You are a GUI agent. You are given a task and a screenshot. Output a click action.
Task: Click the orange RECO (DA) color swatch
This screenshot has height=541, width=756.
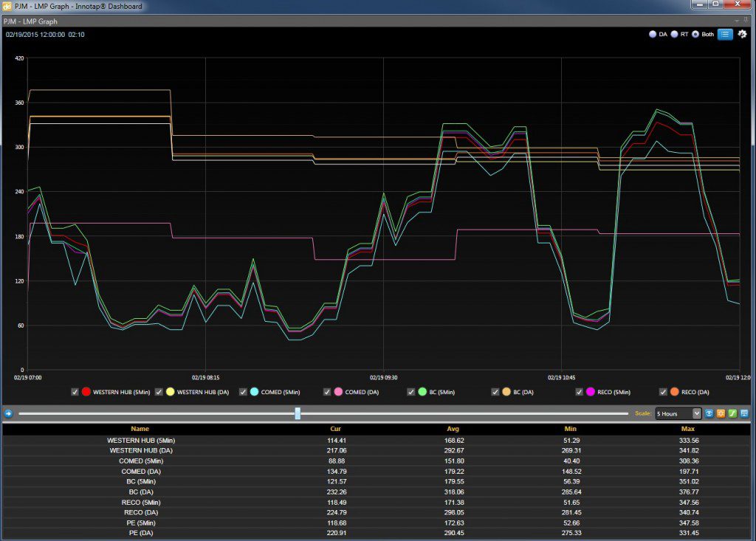tap(675, 392)
